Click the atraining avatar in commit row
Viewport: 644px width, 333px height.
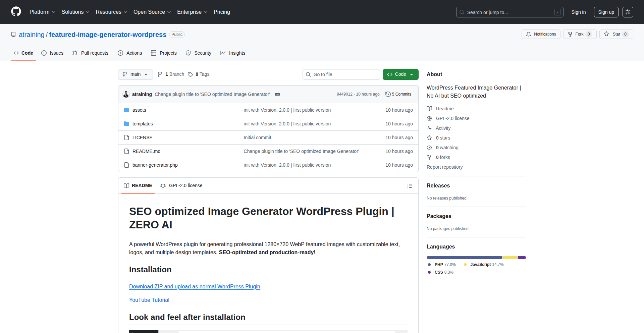coord(126,94)
